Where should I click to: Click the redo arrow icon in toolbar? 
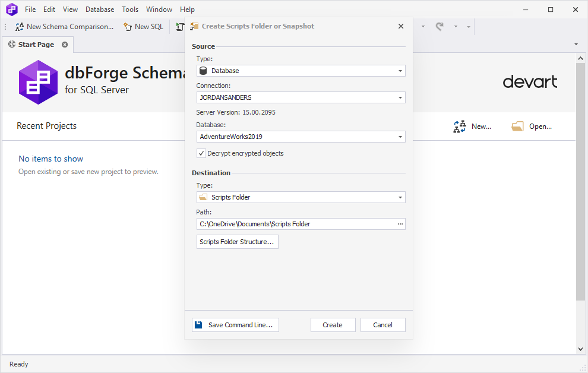coord(440,27)
